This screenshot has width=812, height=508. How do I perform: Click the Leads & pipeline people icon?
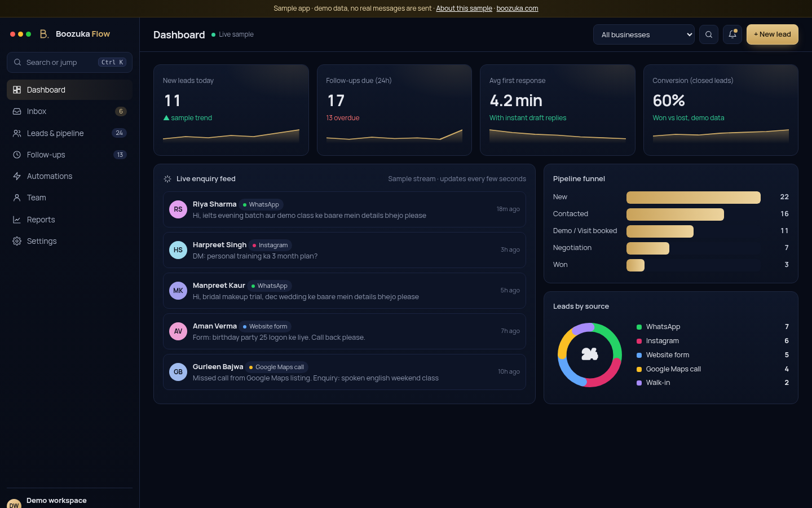pos(17,133)
